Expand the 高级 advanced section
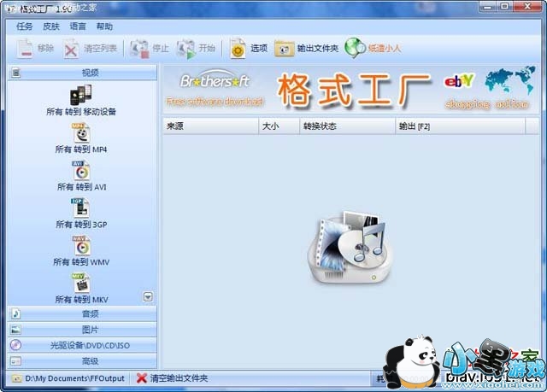 coord(82,361)
